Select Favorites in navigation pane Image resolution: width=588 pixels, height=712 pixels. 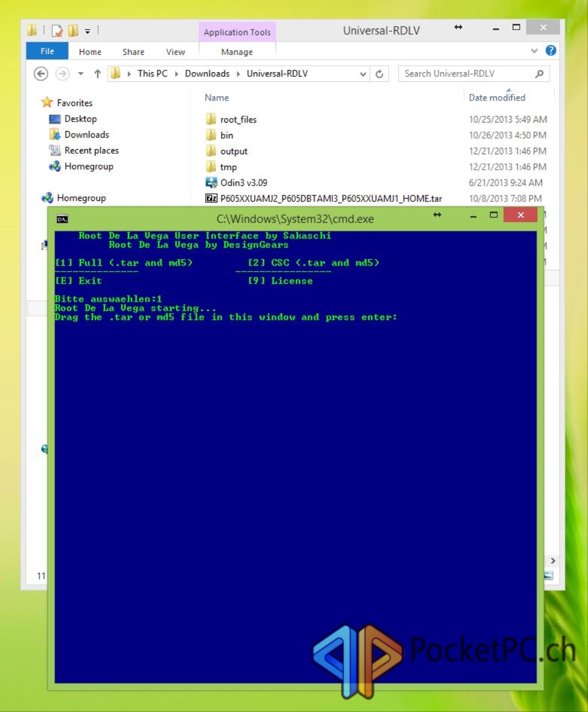tap(74, 103)
